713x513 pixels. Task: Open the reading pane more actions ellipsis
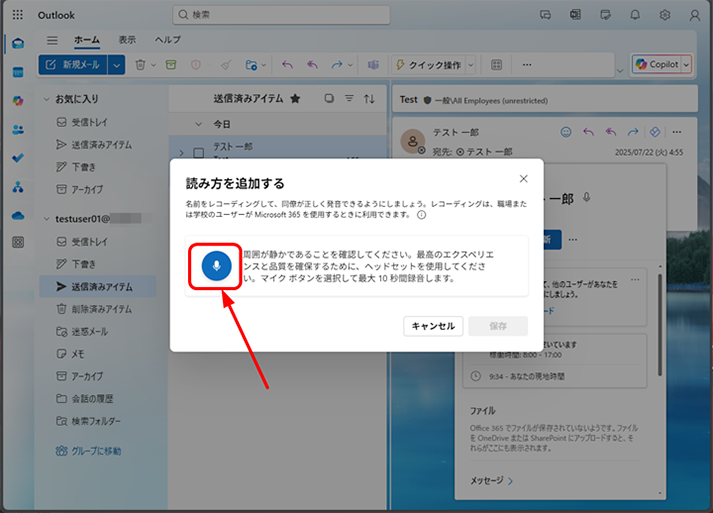point(677,132)
